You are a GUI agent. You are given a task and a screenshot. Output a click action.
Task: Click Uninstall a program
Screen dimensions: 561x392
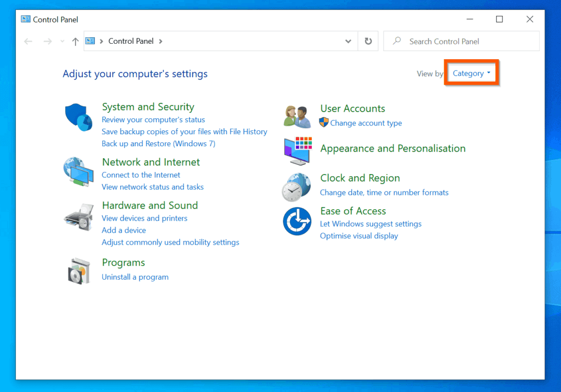135,277
